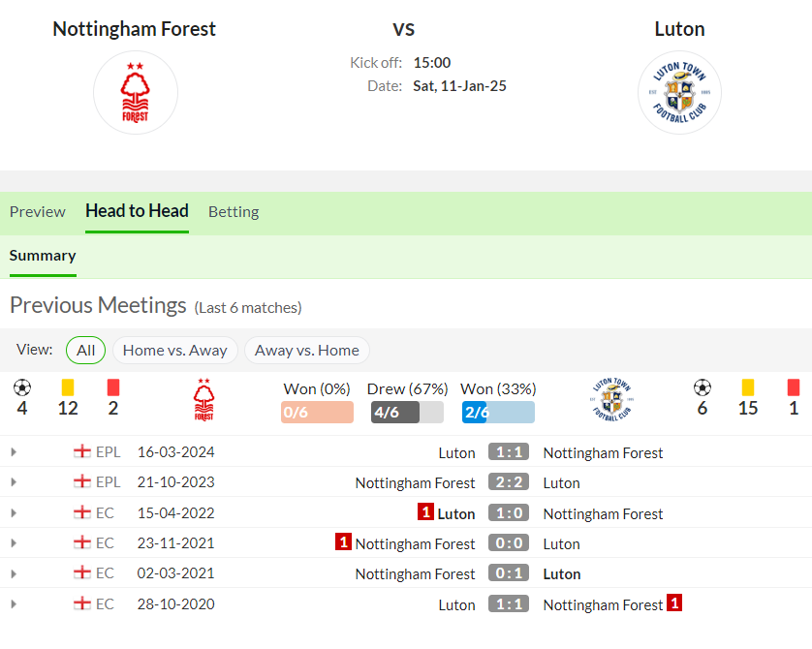Click Forest's red card icon
The height and width of the screenshot is (649, 812).
click(x=113, y=387)
